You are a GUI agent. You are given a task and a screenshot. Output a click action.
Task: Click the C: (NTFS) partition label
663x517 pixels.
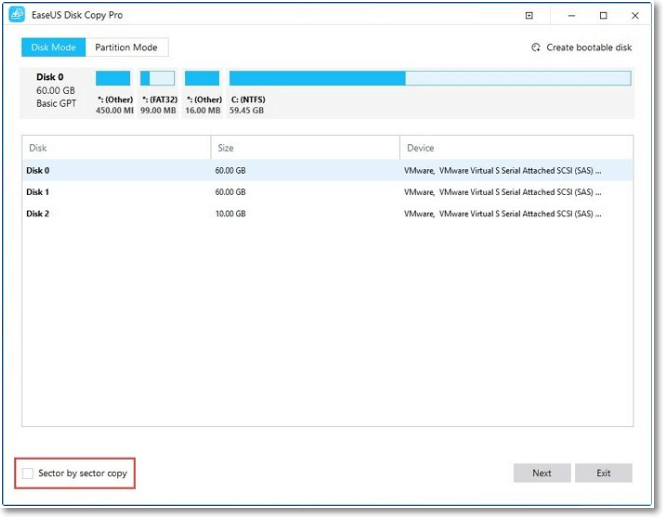248,99
